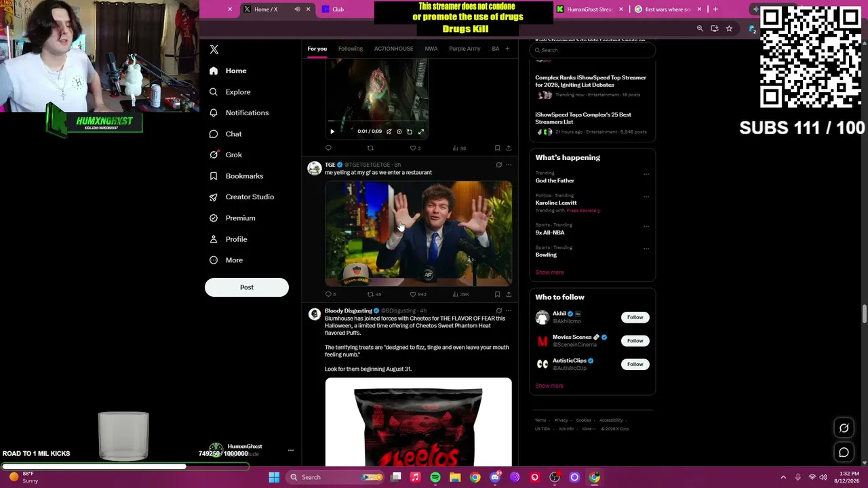Show more suggestions under Who to follow
The height and width of the screenshot is (488, 868).
tap(549, 386)
